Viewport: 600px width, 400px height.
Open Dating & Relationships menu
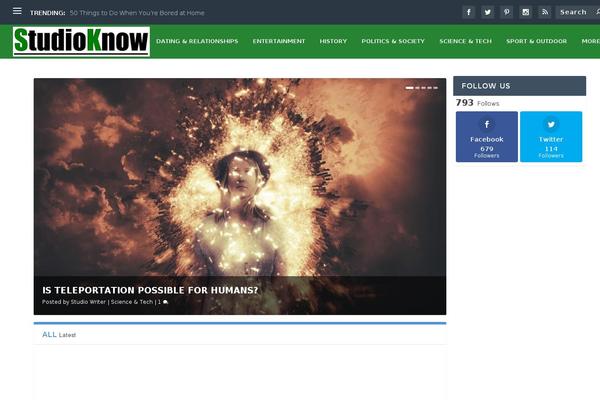(197, 41)
